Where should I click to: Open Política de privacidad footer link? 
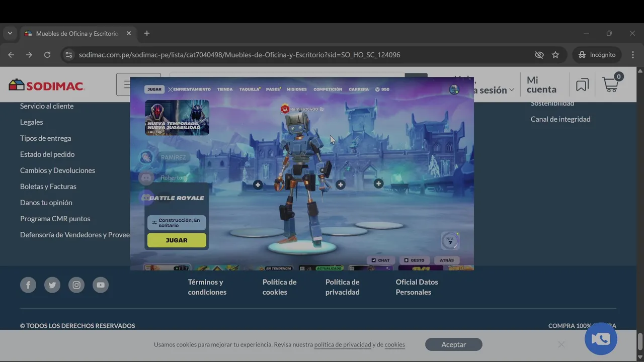tap(343, 287)
